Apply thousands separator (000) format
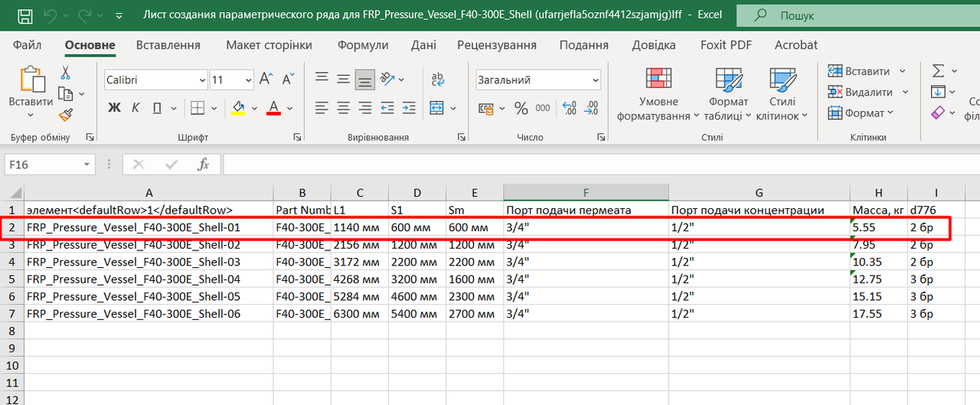980x405 pixels. point(544,109)
